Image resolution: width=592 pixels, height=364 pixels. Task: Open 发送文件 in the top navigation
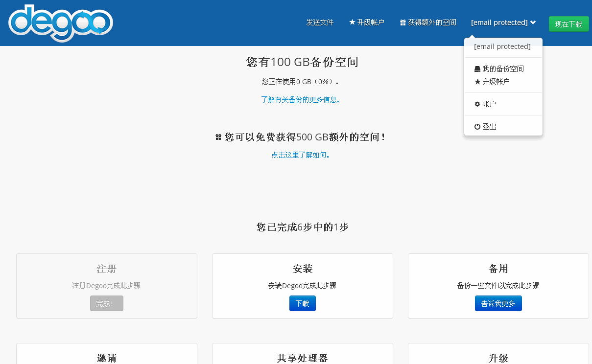click(320, 23)
